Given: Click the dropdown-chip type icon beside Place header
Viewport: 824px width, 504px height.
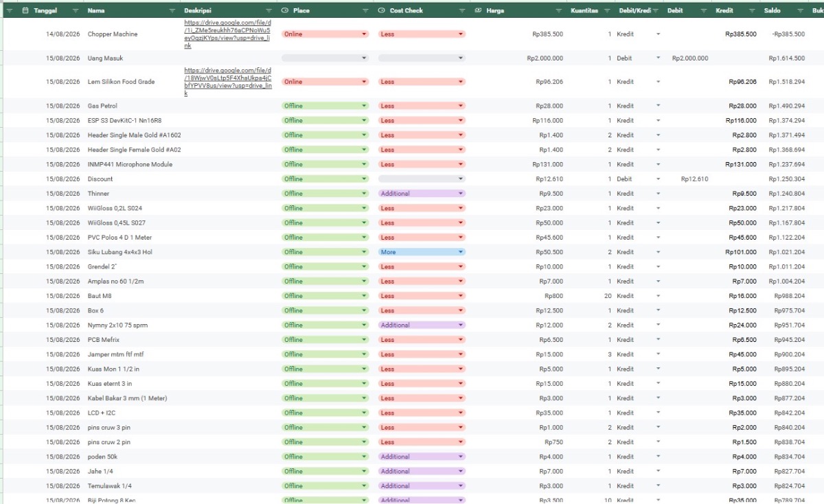Looking at the screenshot, I should click(x=285, y=11).
